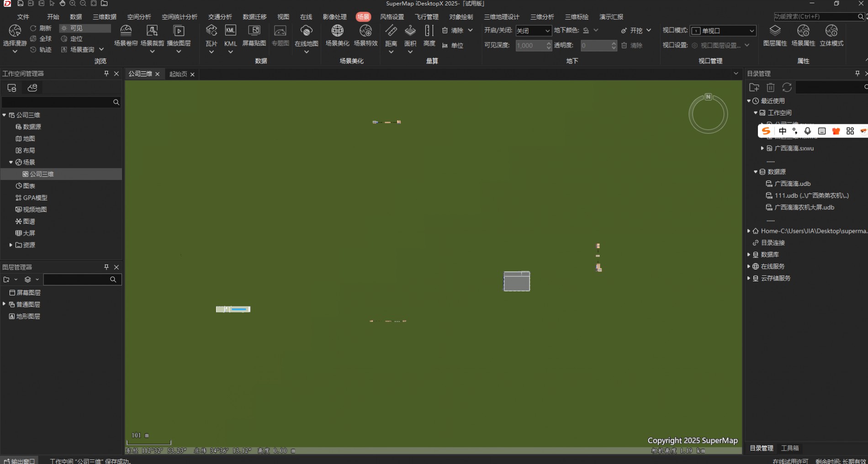The height and width of the screenshot is (464, 868).
Task: Click the zoom in icon in the title bar
Action: click(x=73, y=4)
